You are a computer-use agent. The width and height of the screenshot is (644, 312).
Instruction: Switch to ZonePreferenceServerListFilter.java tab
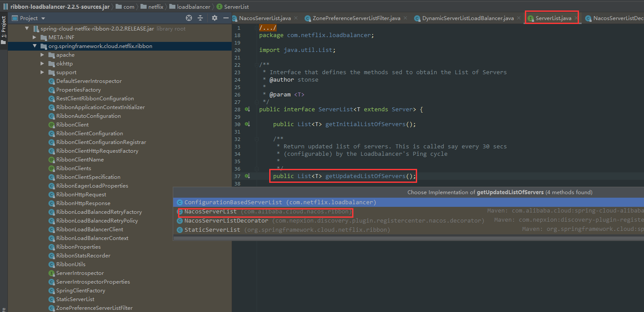click(x=356, y=18)
